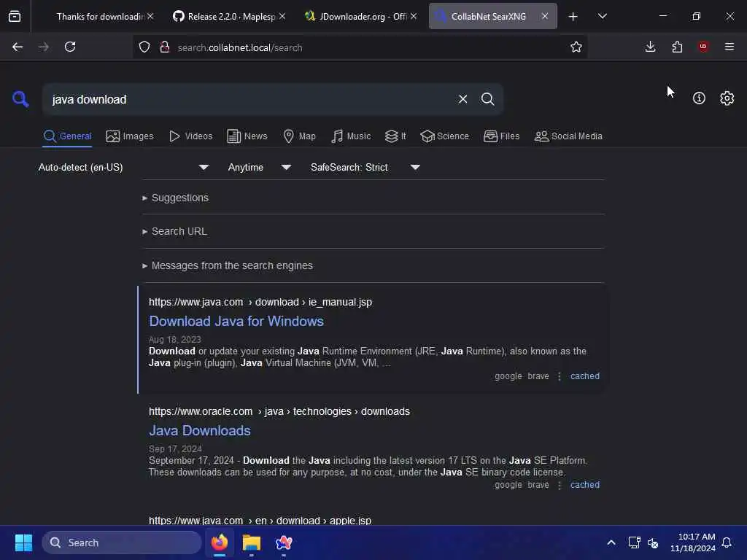Open File Explorer from the taskbar
The image size is (747, 560).
pos(252,542)
